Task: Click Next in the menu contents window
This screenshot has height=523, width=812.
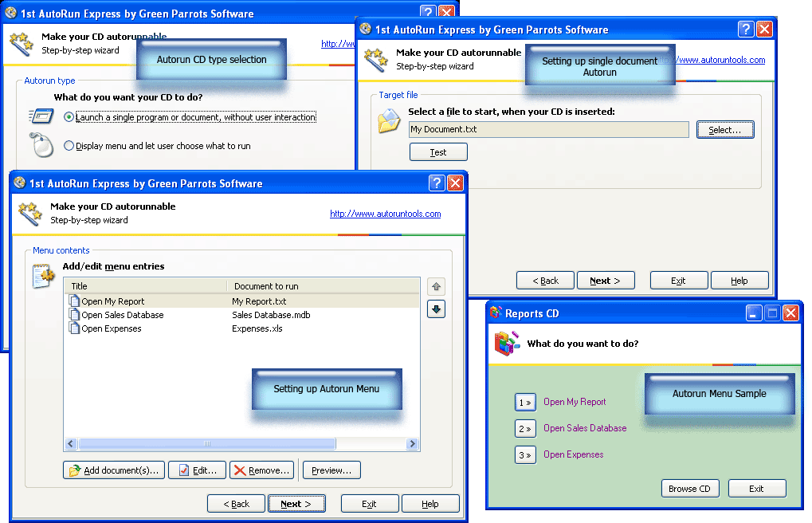Action: click(x=296, y=504)
